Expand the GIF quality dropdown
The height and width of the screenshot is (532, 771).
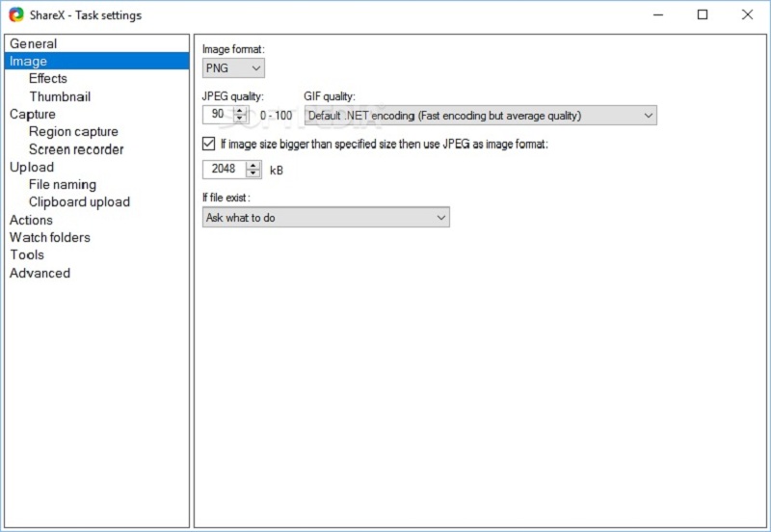[x=480, y=116]
